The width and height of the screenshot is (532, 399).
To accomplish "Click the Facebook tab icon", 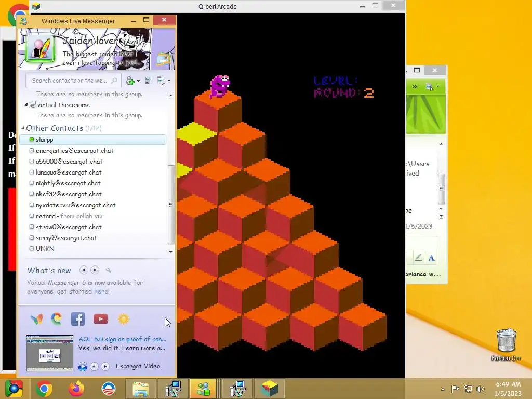I will coord(78,319).
